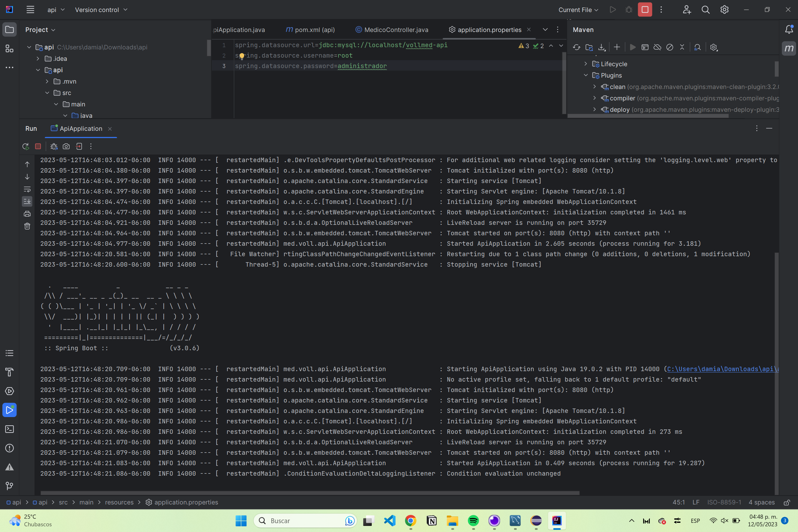The image size is (798, 532).
Task: Close the application.properties tab
Action: click(x=529, y=29)
